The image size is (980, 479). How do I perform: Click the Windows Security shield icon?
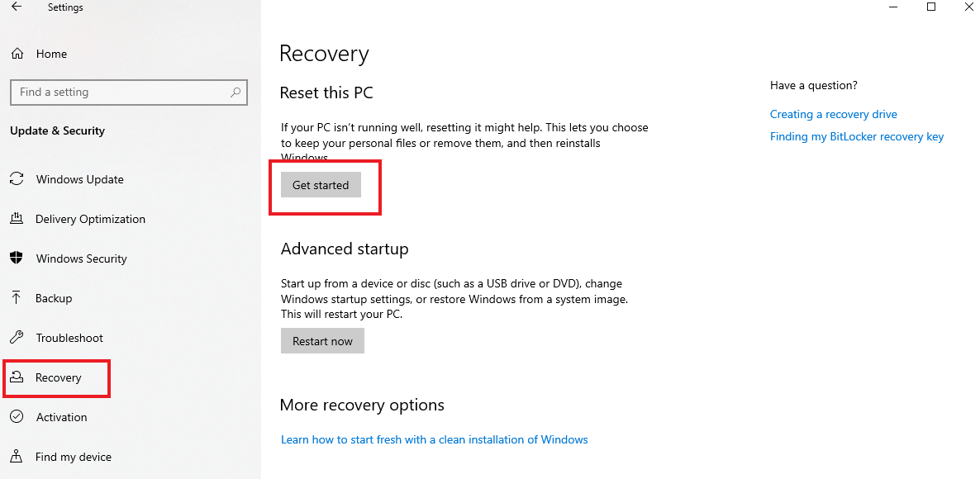click(18, 258)
